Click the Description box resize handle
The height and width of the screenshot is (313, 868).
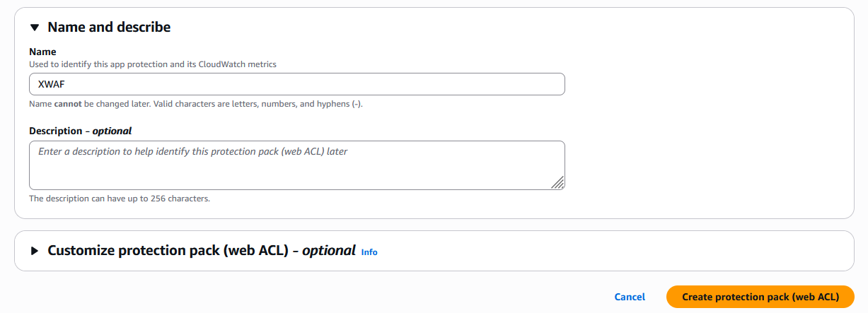pos(557,182)
